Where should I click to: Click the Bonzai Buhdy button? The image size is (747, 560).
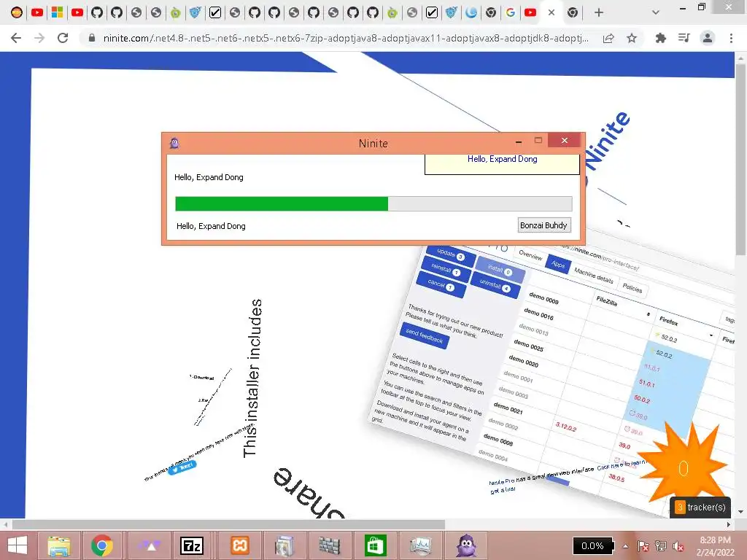pyautogui.click(x=543, y=225)
